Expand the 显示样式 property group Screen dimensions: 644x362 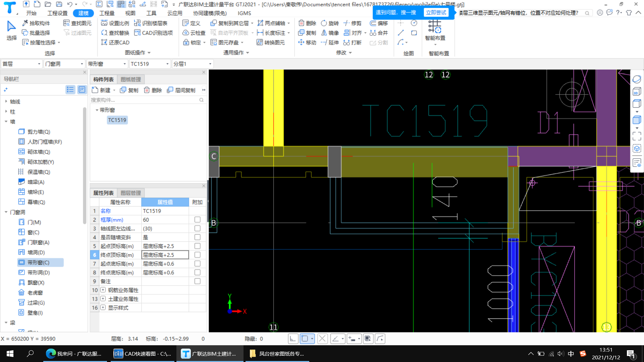tap(103, 308)
